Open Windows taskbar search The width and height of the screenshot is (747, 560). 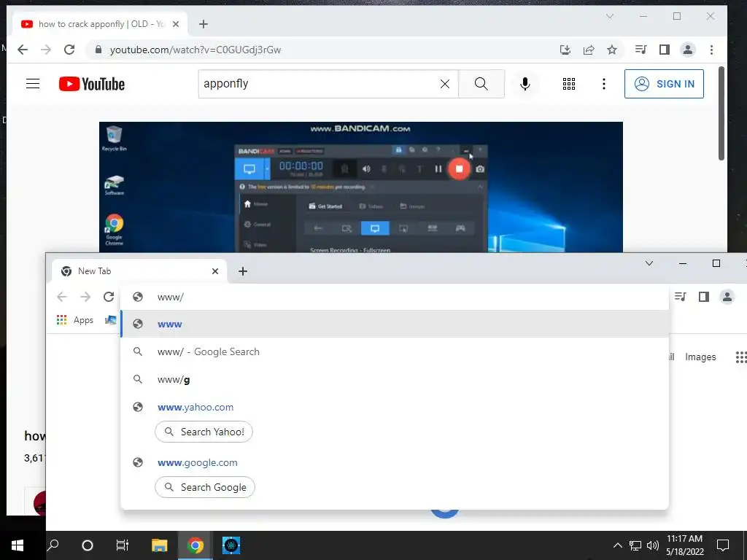(x=53, y=545)
